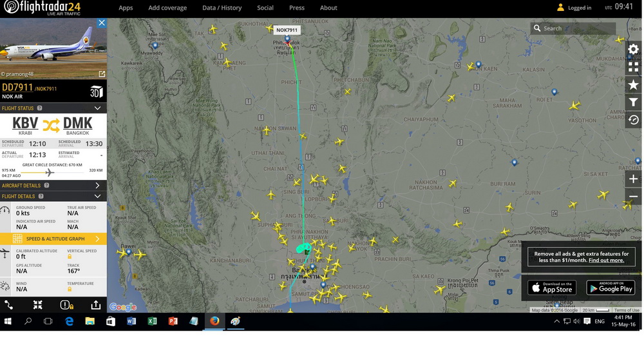Open map Settings gear icon
The width and height of the screenshot is (644, 363).
tap(633, 50)
